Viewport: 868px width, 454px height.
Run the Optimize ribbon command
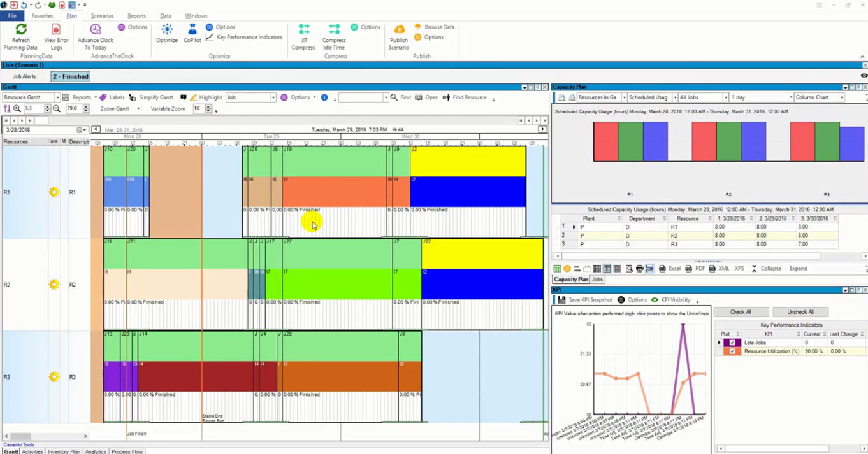pyautogui.click(x=167, y=34)
